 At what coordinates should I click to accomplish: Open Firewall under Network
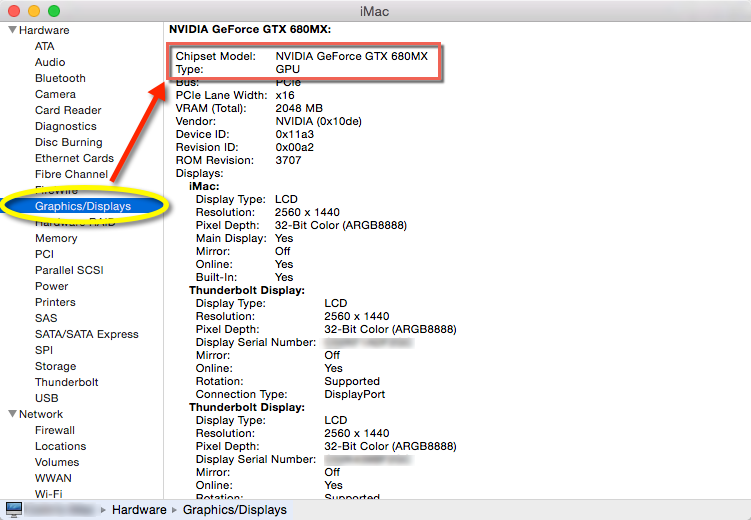(x=55, y=430)
